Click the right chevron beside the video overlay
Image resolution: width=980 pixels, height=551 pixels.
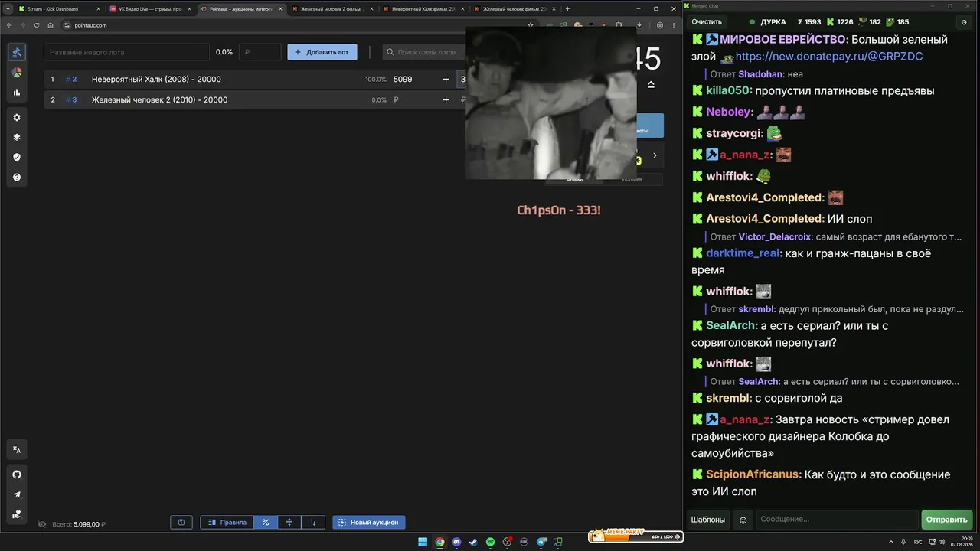(655, 155)
